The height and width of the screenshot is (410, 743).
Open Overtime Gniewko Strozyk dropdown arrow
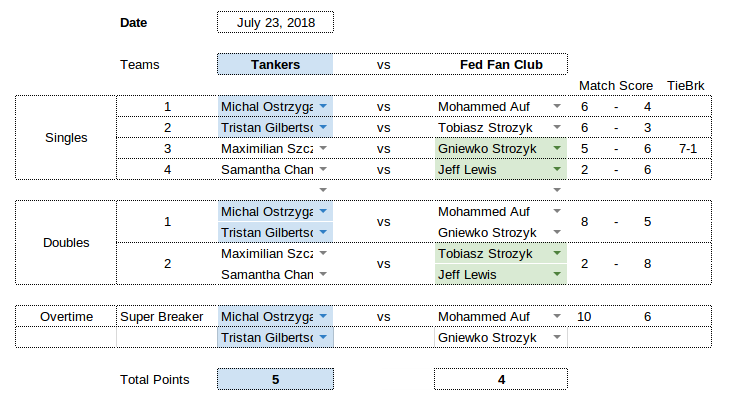tap(557, 337)
